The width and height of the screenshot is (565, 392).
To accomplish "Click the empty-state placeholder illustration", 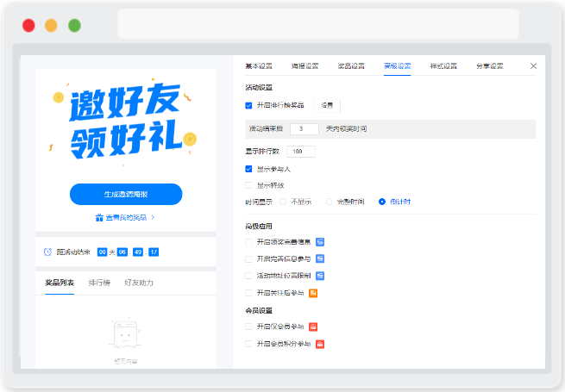I will point(125,333).
